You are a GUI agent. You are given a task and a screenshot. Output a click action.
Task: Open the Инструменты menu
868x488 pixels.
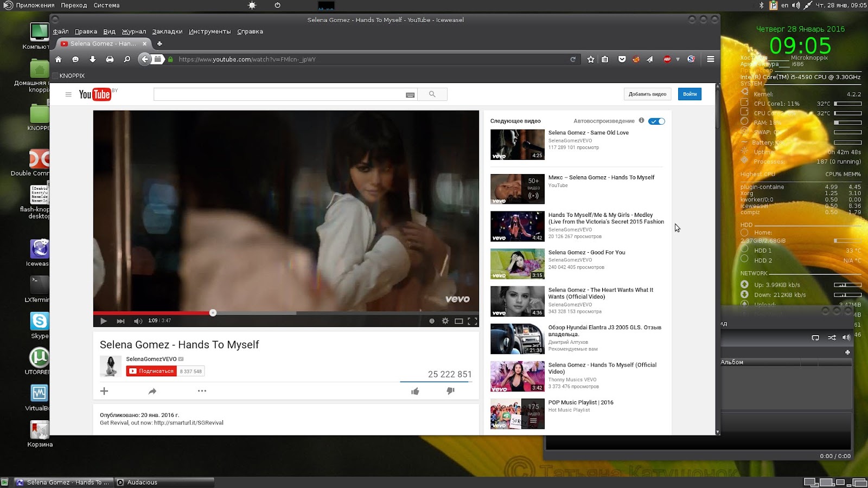point(209,31)
